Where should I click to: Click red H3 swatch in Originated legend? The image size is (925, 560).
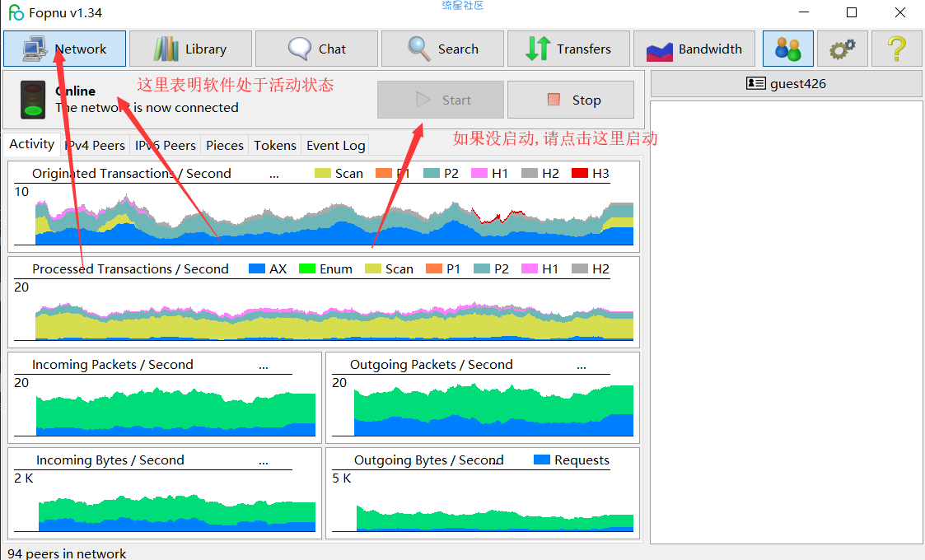pos(580,173)
